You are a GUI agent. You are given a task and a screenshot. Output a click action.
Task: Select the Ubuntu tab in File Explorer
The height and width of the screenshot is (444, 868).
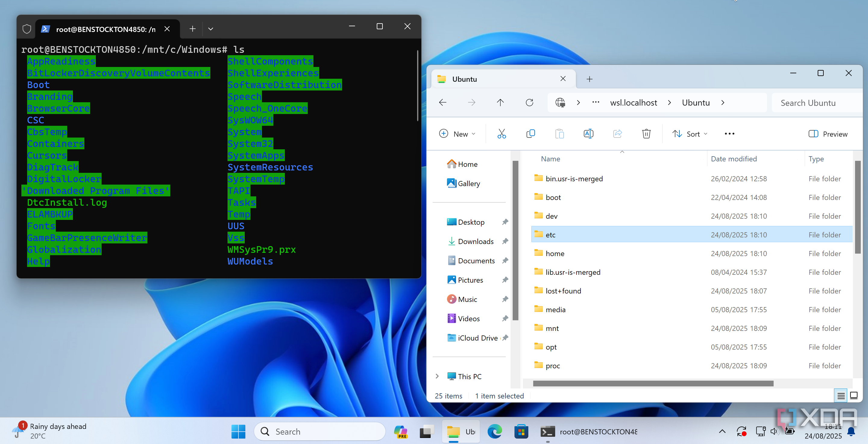(x=504, y=79)
